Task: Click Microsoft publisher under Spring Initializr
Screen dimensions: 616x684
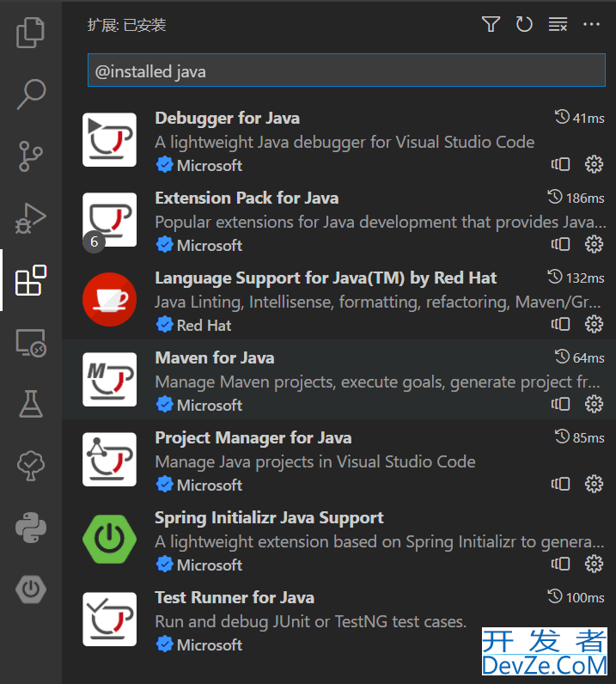Action: [210, 565]
